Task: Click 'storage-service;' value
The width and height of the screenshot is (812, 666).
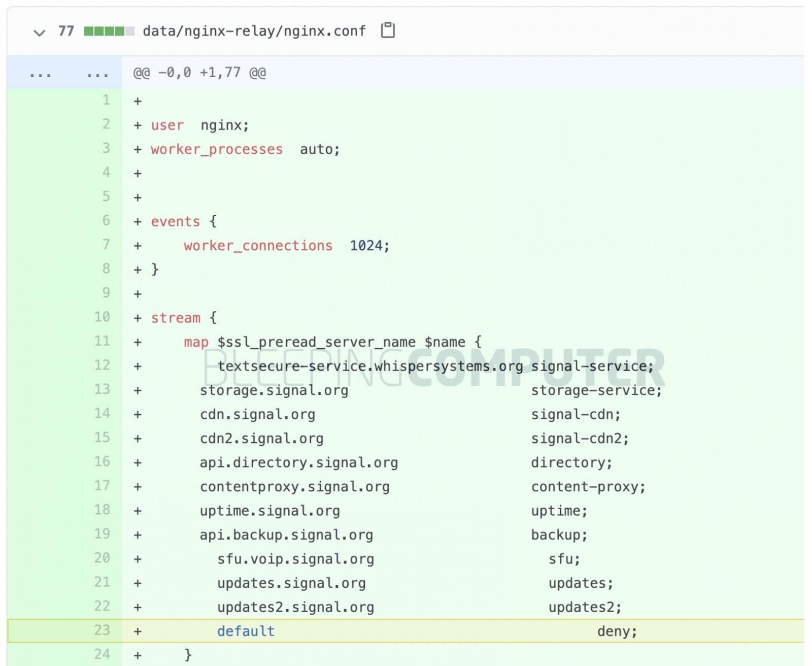Action: click(596, 390)
